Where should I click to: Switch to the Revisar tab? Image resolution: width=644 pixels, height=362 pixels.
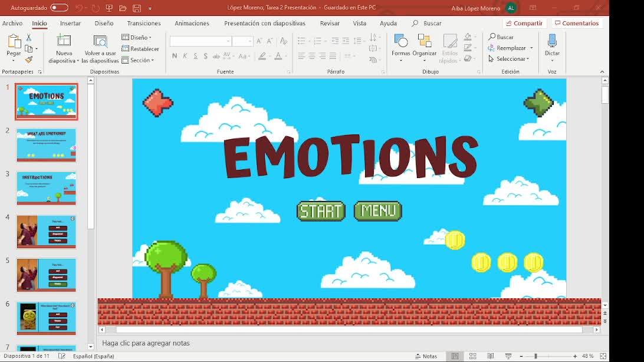pos(330,24)
